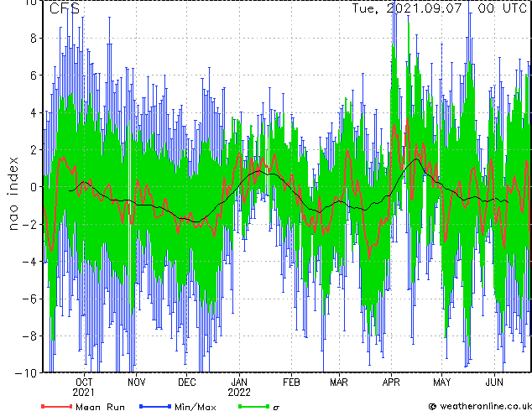Click the CFS model label
Image resolution: width=532 pixels, height=411 pixels.
[65, 9]
